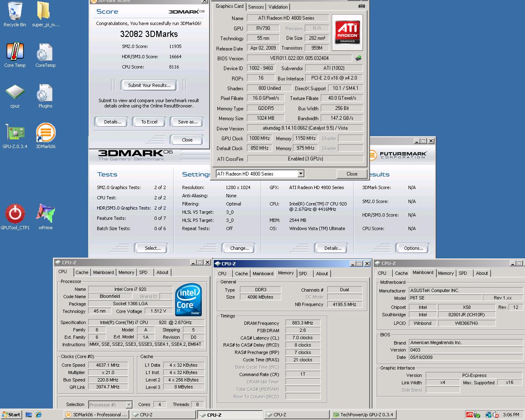Viewport: 525px width, 420px height.
Task: Save the BIOS using the chip icon
Action: pyautogui.click(x=358, y=58)
